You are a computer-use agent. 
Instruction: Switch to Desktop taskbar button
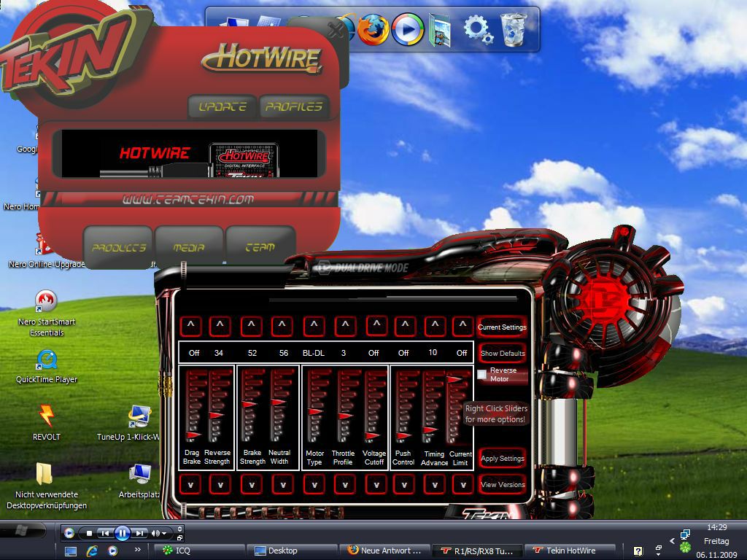coord(293,551)
